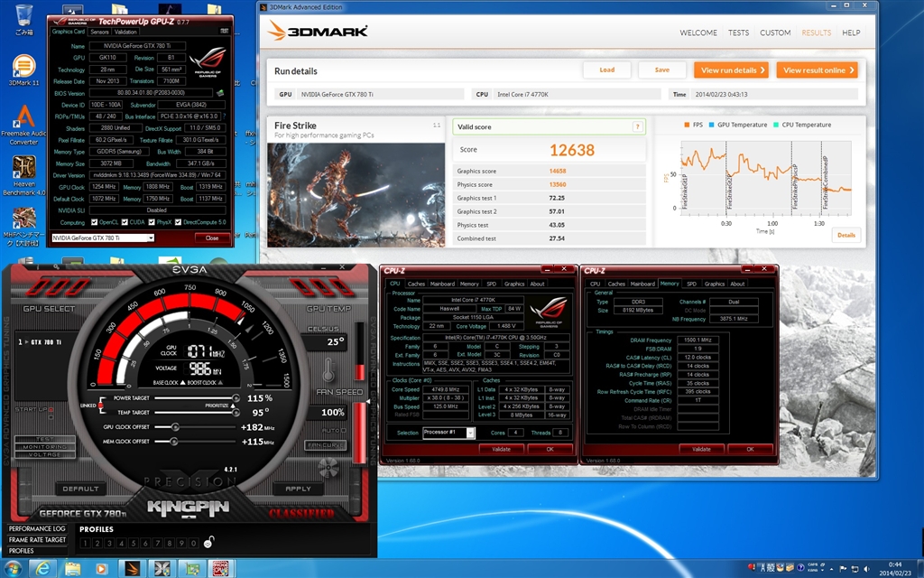Click the Bus Interface question mark in GPU-Z
Viewport: 924px width, 578px height.
point(224,117)
